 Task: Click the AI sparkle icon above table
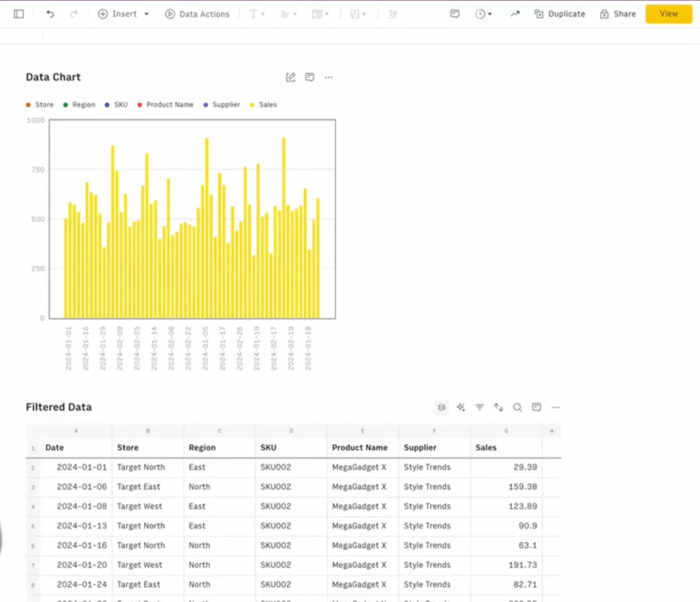coord(461,407)
